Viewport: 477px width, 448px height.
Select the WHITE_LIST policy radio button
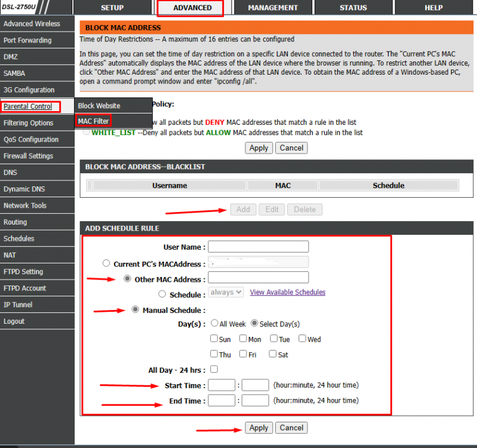[87, 133]
